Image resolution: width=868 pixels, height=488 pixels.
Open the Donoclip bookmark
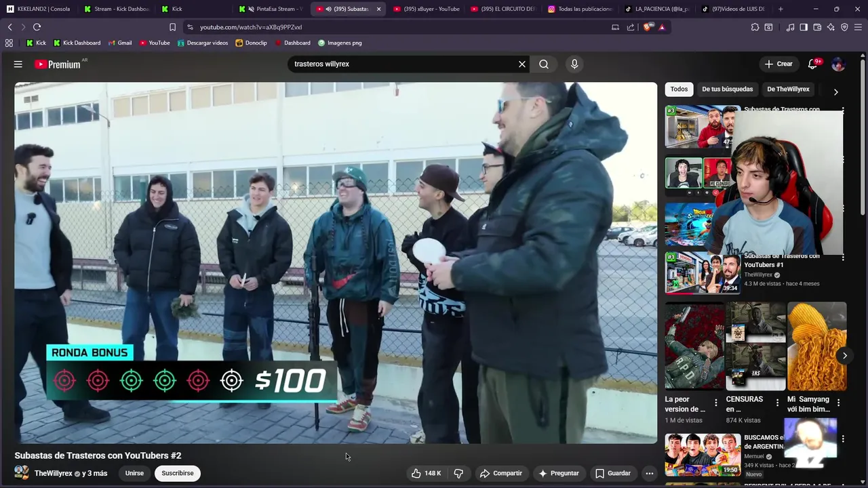coord(251,43)
